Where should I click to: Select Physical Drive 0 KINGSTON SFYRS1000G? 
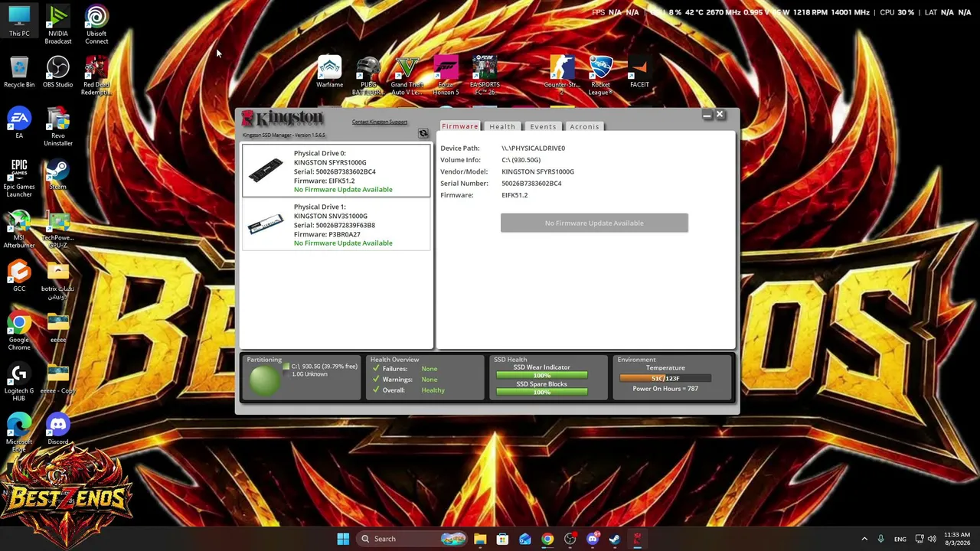(336, 171)
